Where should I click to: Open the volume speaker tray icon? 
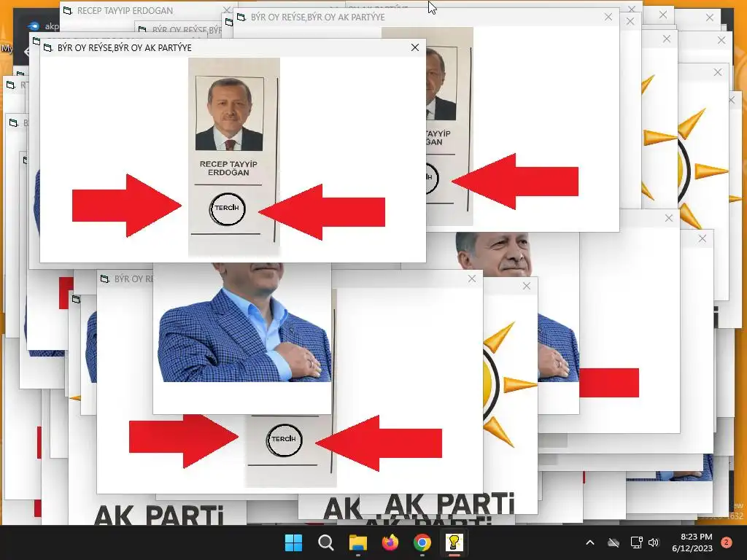pos(654,542)
